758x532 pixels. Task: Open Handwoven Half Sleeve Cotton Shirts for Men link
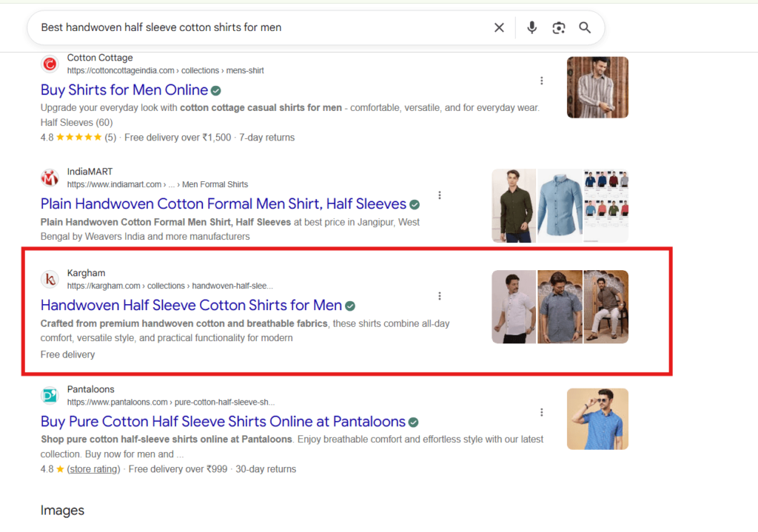pos(192,306)
